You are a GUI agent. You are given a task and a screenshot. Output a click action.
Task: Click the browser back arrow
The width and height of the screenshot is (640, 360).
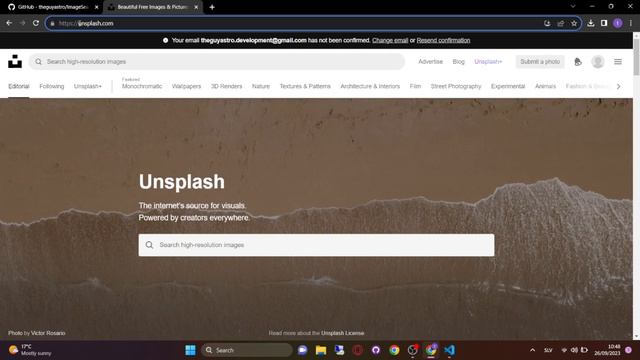click(9, 23)
